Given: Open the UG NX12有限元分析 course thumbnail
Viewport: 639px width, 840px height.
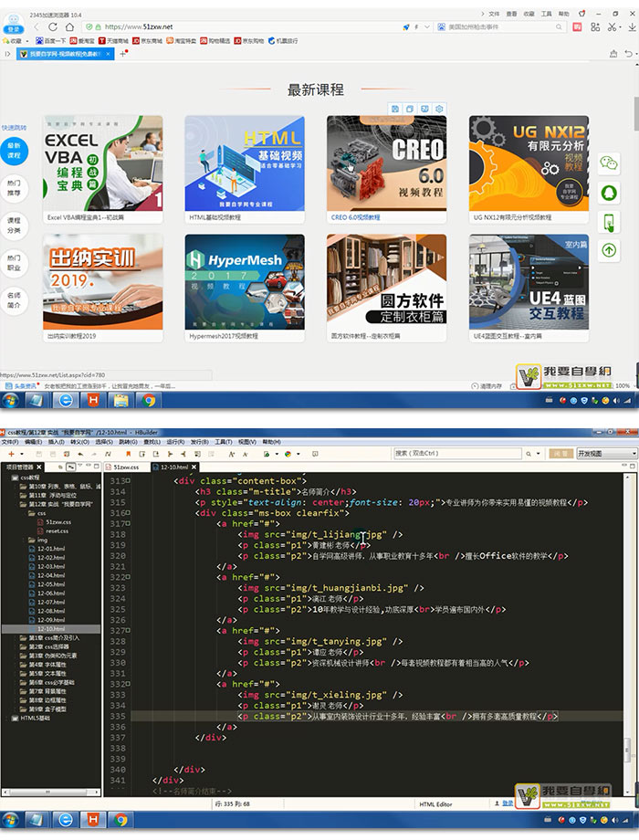Looking at the screenshot, I should pyautogui.click(x=529, y=163).
